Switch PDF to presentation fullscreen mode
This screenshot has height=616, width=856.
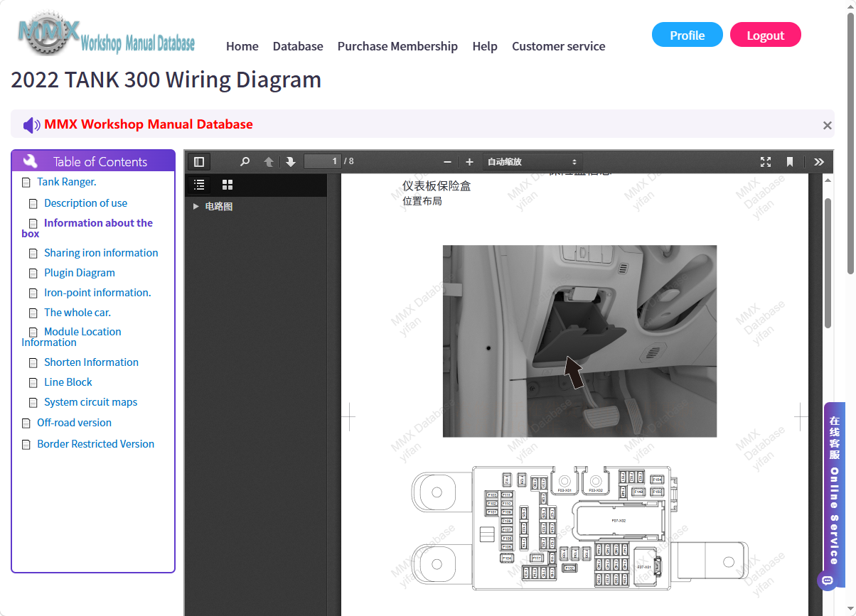766,162
